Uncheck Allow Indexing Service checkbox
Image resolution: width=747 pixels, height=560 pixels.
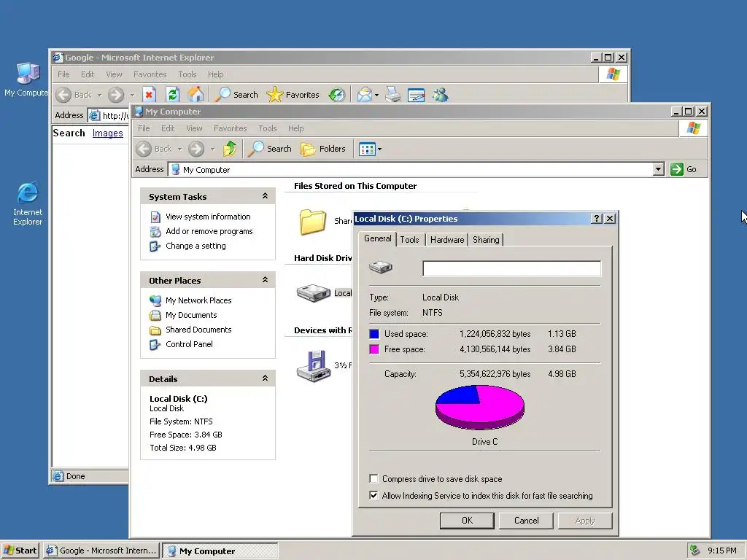coord(374,495)
